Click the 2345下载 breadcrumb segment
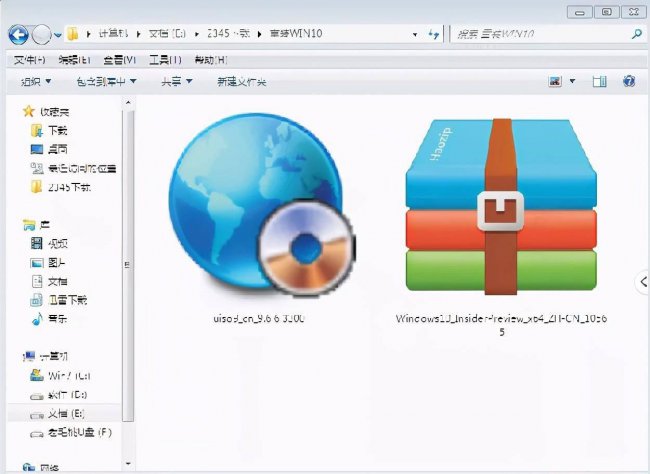Image resolution: width=650 pixels, height=474 pixels. click(228, 34)
